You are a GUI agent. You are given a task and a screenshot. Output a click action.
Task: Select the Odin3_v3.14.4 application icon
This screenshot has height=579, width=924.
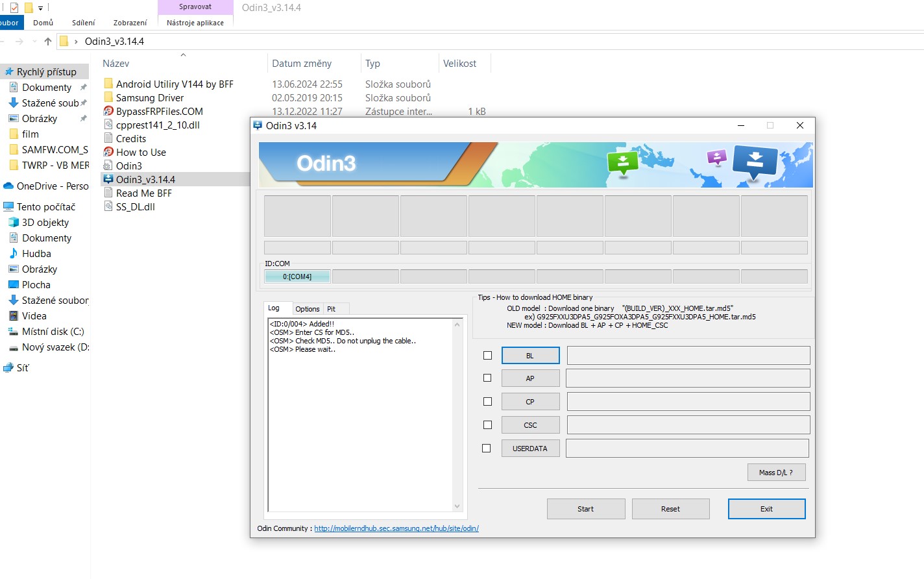click(108, 179)
